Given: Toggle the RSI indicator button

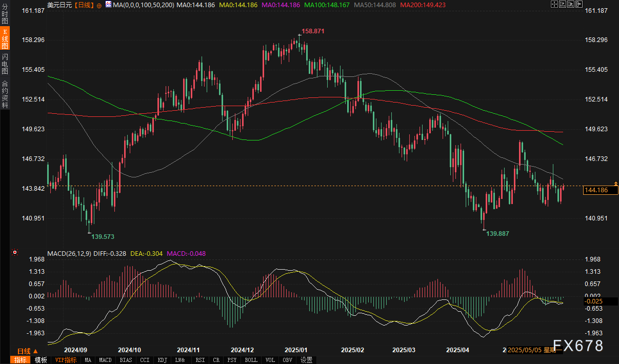Looking at the screenshot, I should click(x=199, y=360).
